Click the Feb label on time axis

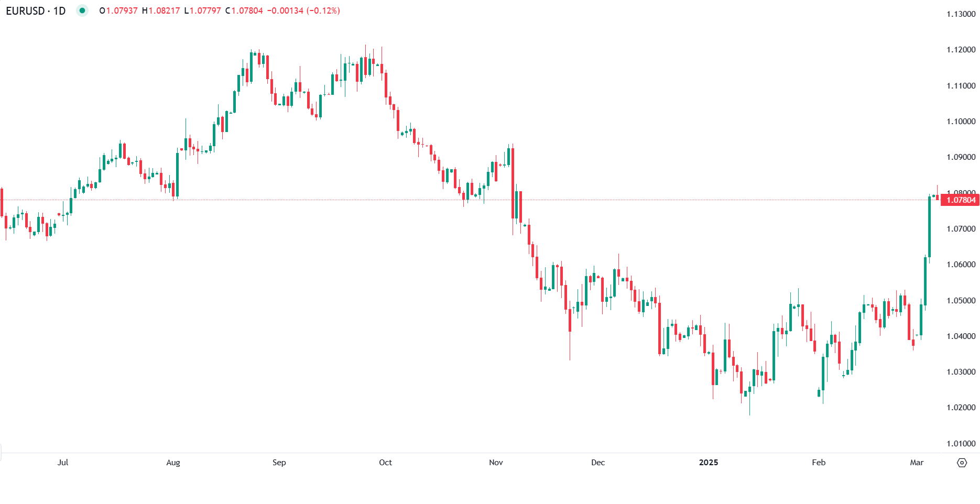819,463
